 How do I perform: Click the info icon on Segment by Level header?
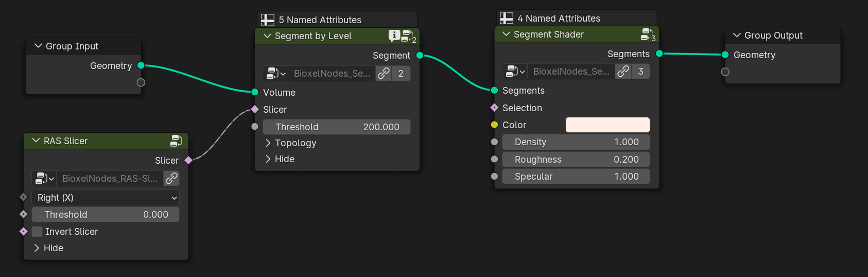pyautogui.click(x=394, y=36)
